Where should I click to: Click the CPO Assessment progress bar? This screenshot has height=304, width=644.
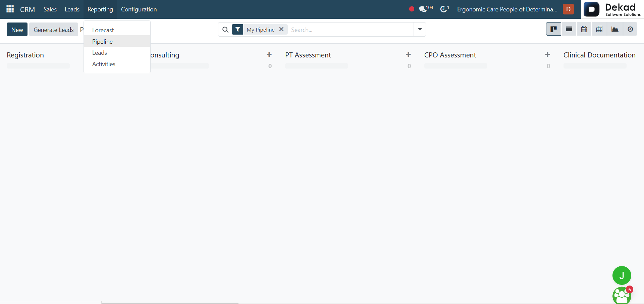point(456,66)
